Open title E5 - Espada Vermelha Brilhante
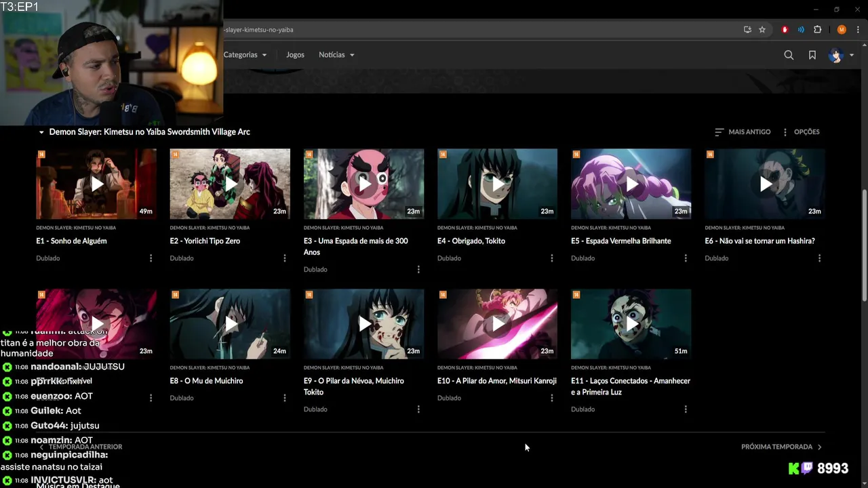This screenshot has width=868, height=488. 621,241
